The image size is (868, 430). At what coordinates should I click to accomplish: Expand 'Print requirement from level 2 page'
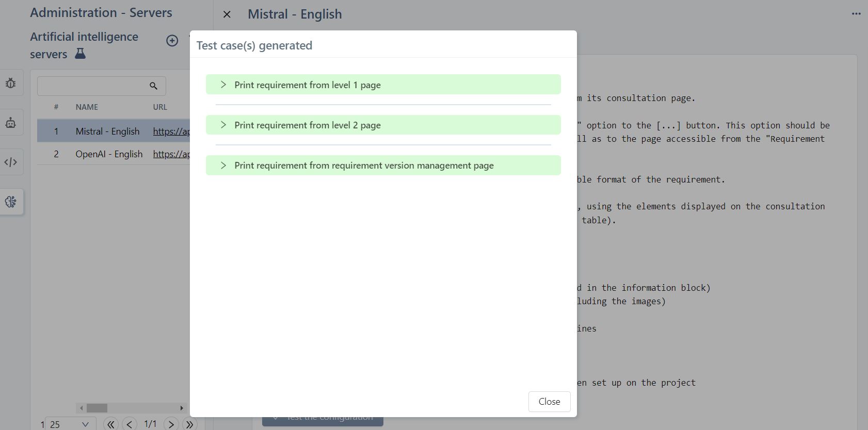223,125
